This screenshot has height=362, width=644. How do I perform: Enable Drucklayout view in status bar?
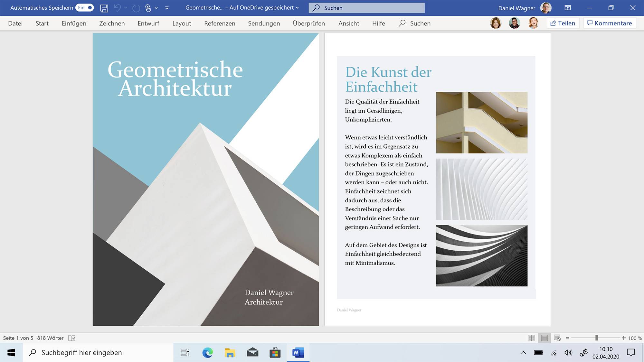click(x=545, y=338)
